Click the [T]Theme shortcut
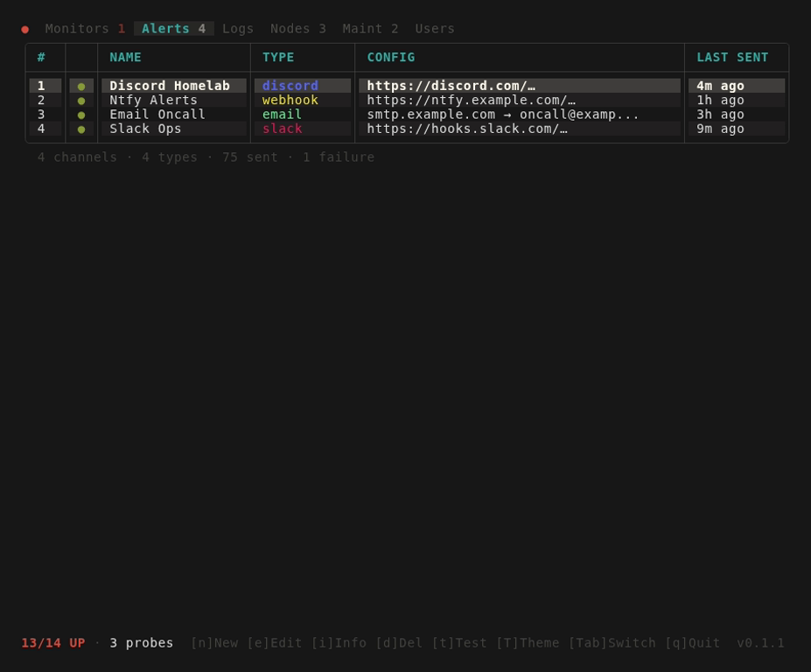The image size is (811, 672). coord(528,643)
